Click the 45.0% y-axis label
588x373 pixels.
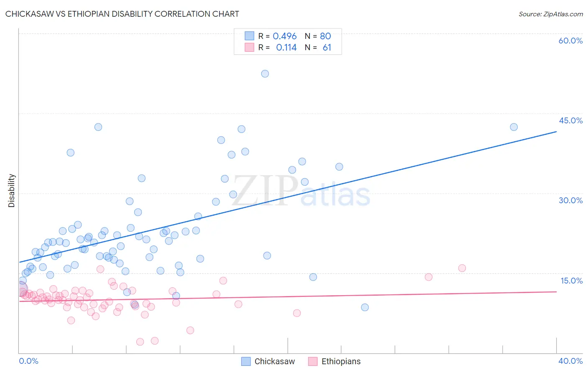[x=570, y=120]
